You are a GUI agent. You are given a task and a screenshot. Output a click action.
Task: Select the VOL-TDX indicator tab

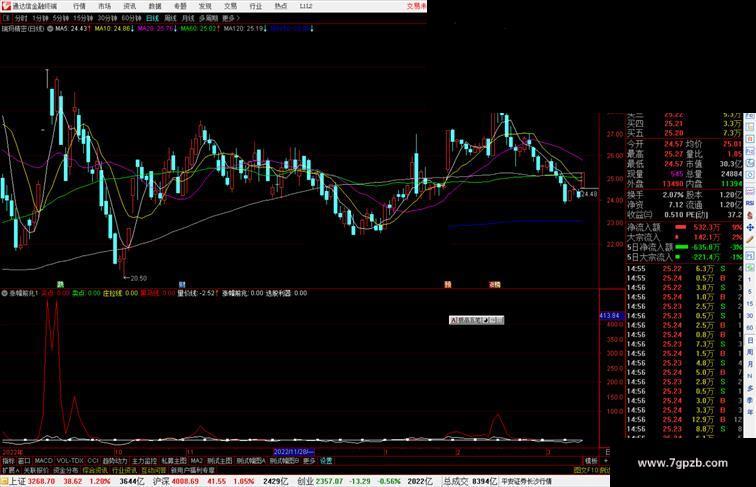pos(70,461)
